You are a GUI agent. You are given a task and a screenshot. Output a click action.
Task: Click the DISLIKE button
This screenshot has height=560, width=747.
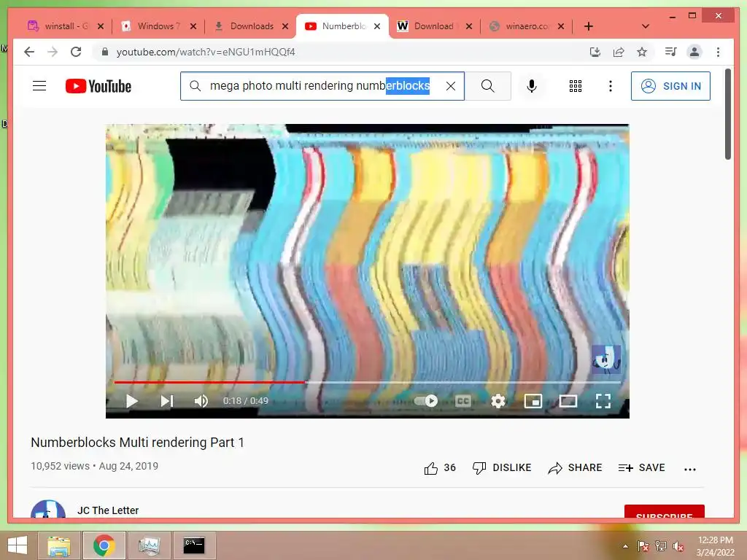point(502,468)
